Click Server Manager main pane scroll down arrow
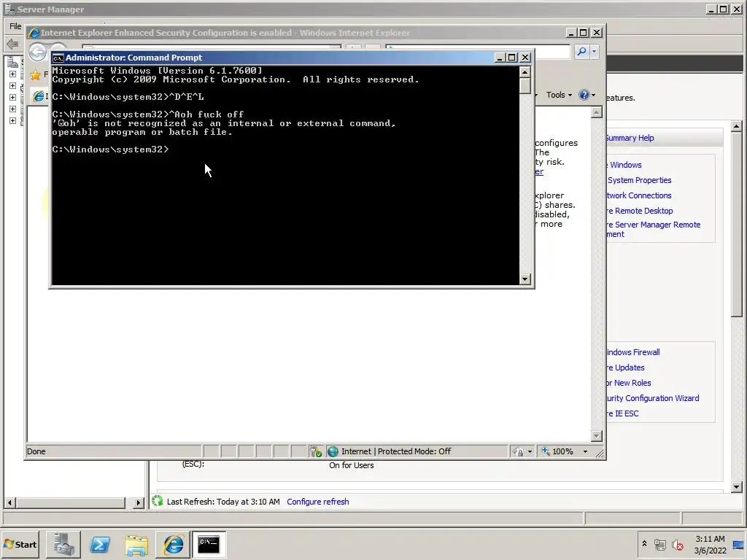This screenshot has width=747, height=560. tap(737, 486)
